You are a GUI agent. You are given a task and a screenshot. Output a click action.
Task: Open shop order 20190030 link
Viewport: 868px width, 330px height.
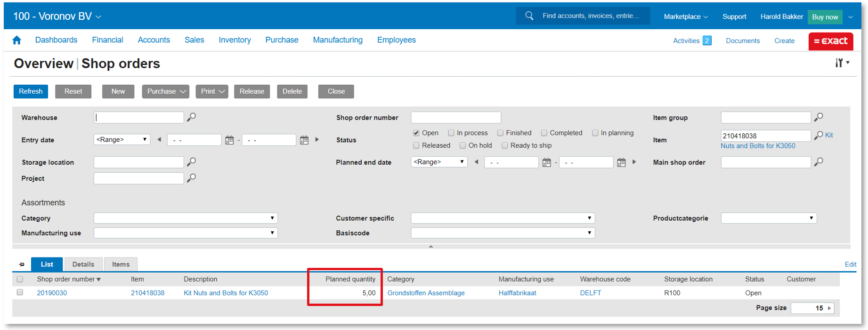[52, 293]
